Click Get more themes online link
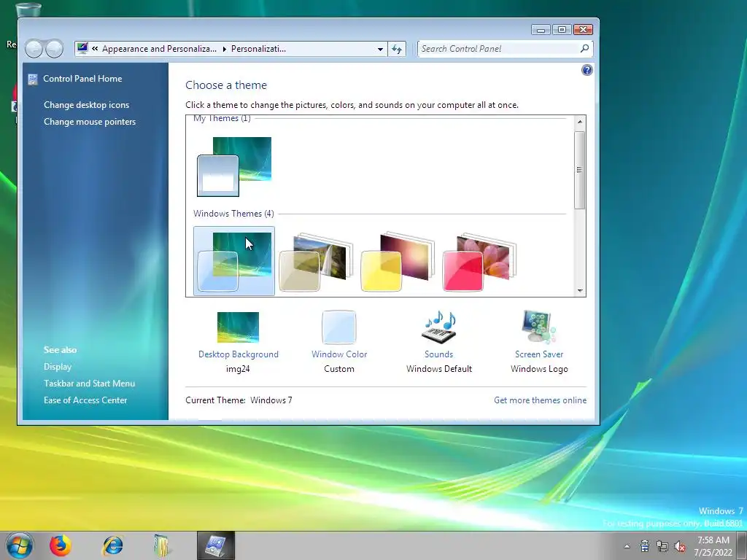 click(541, 400)
